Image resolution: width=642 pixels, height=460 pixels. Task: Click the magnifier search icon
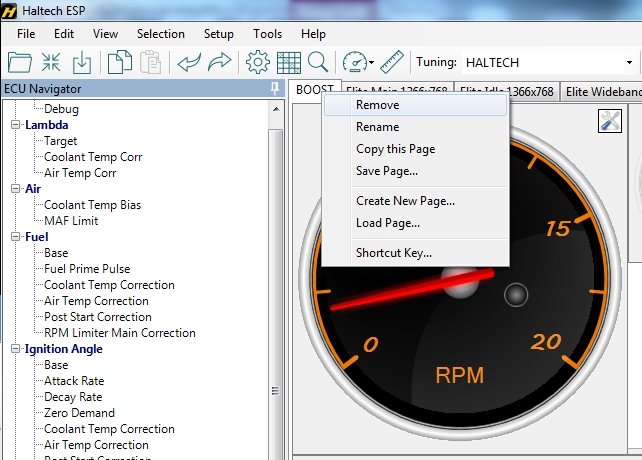318,62
